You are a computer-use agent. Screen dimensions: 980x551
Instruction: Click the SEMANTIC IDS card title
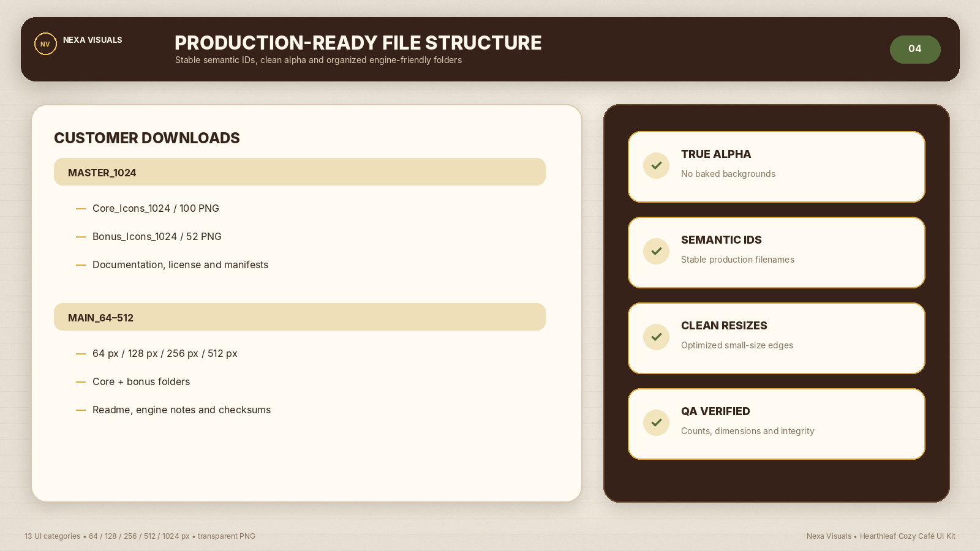point(722,240)
